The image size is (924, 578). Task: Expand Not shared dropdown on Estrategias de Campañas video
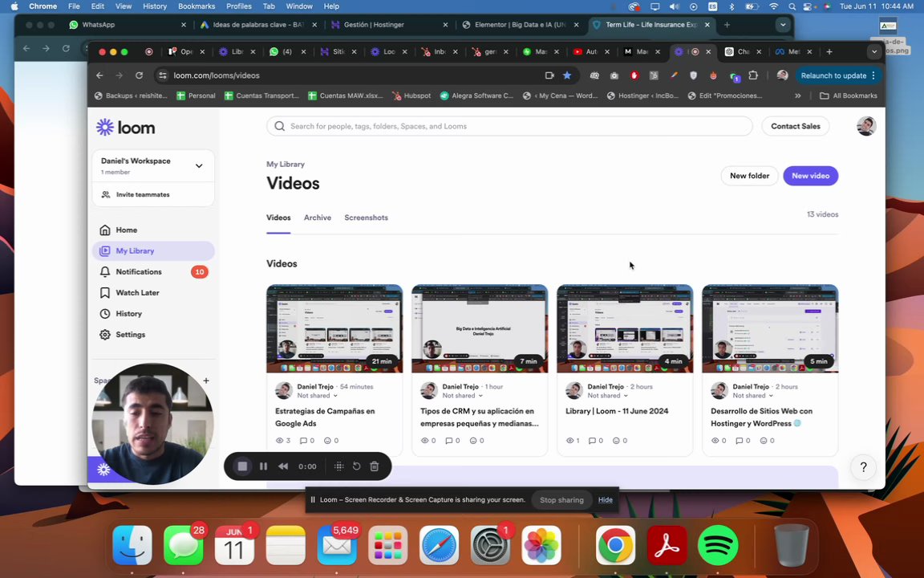318,396
